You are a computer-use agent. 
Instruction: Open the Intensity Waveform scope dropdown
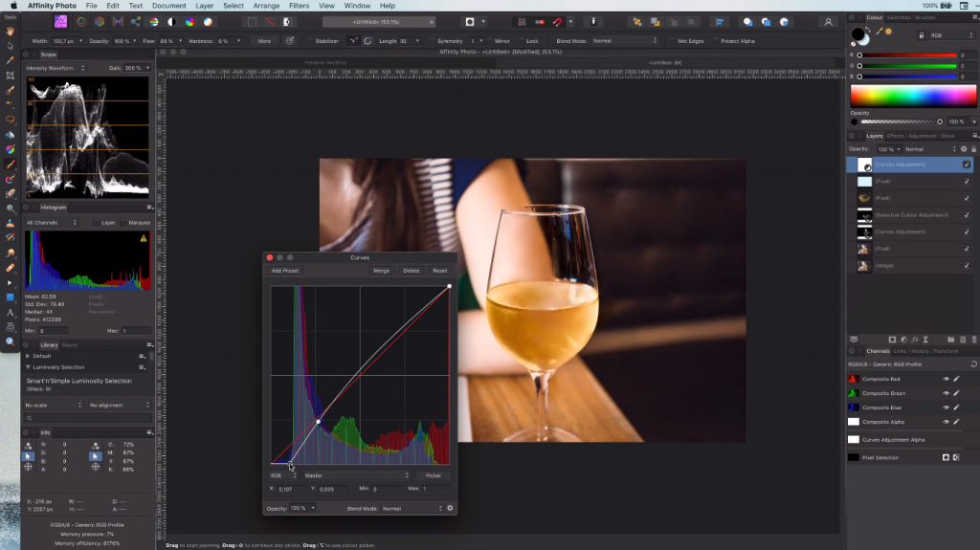tap(55, 68)
